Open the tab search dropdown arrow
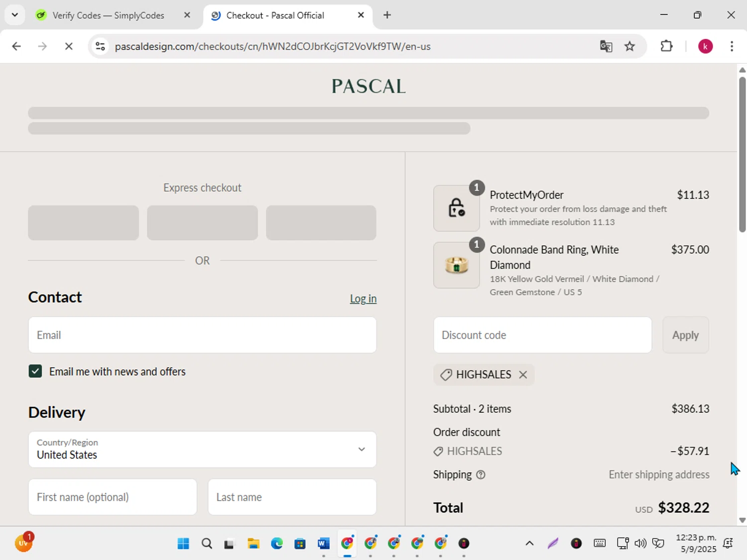This screenshot has width=747, height=560. coord(15,15)
